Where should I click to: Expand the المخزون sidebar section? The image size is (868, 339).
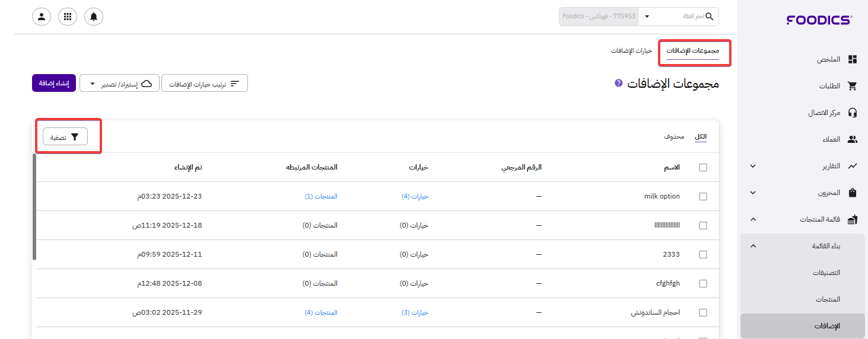point(753,193)
